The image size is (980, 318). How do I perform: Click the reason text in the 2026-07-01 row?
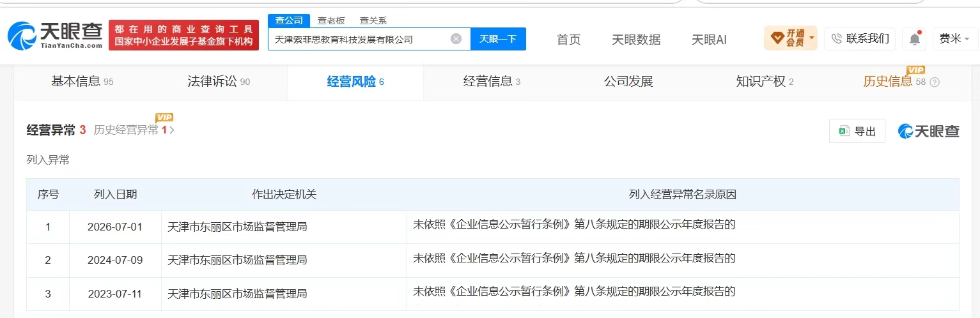coord(574,224)
